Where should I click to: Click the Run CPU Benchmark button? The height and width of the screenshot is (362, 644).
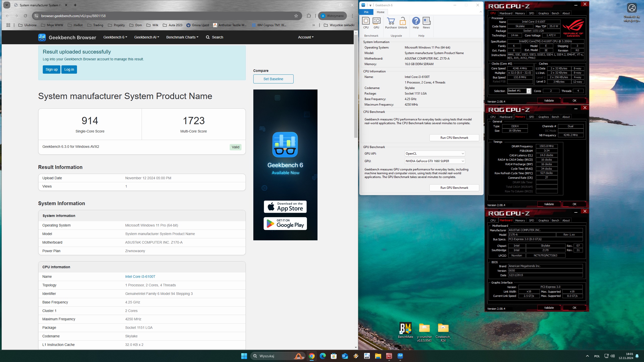[x=454, y=138]
